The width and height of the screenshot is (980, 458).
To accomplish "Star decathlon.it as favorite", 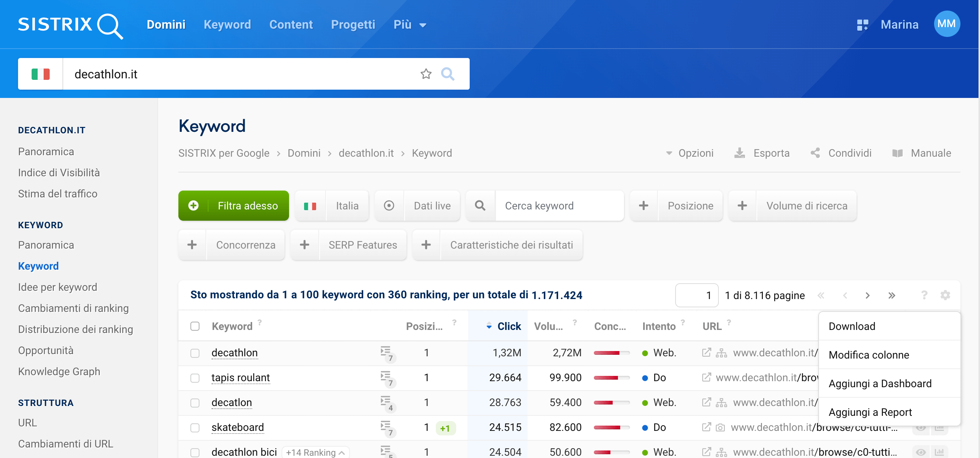I will (426, 74).
